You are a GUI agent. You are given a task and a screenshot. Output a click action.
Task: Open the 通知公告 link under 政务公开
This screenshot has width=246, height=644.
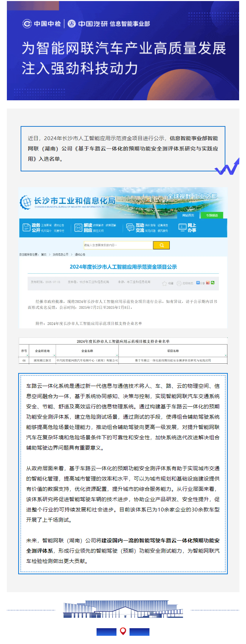pyautogui.click(x=59, y=225)
